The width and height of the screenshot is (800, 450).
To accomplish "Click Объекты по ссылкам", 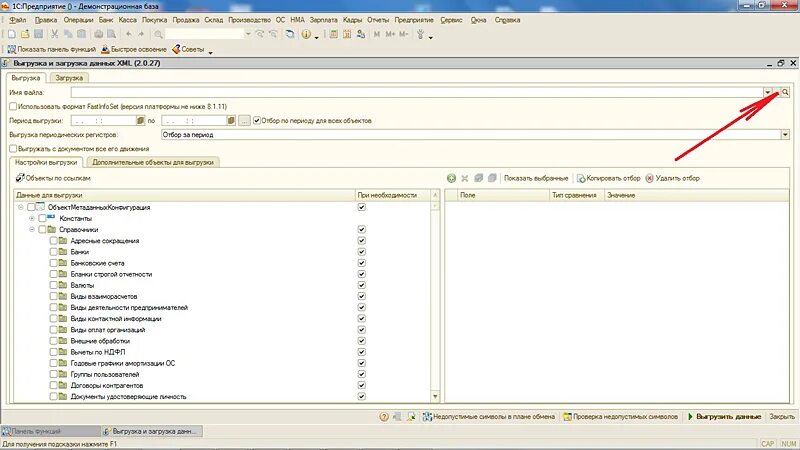I will [53, 178].
